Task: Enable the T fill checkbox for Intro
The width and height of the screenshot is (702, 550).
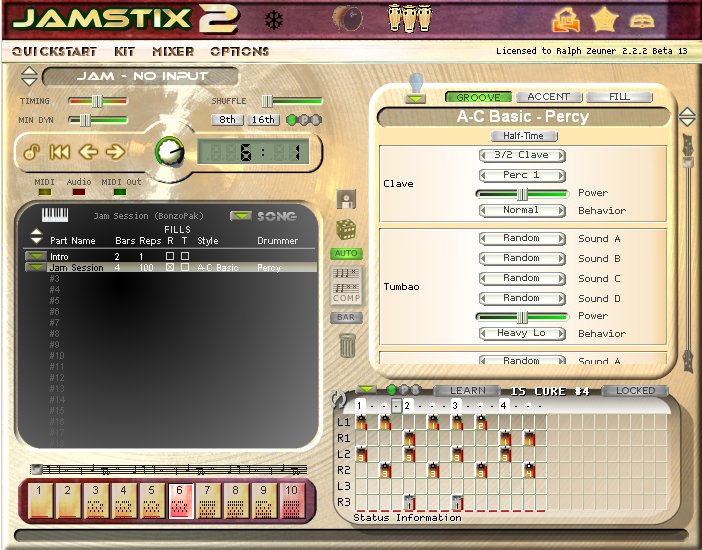Action: pos(184,257)
